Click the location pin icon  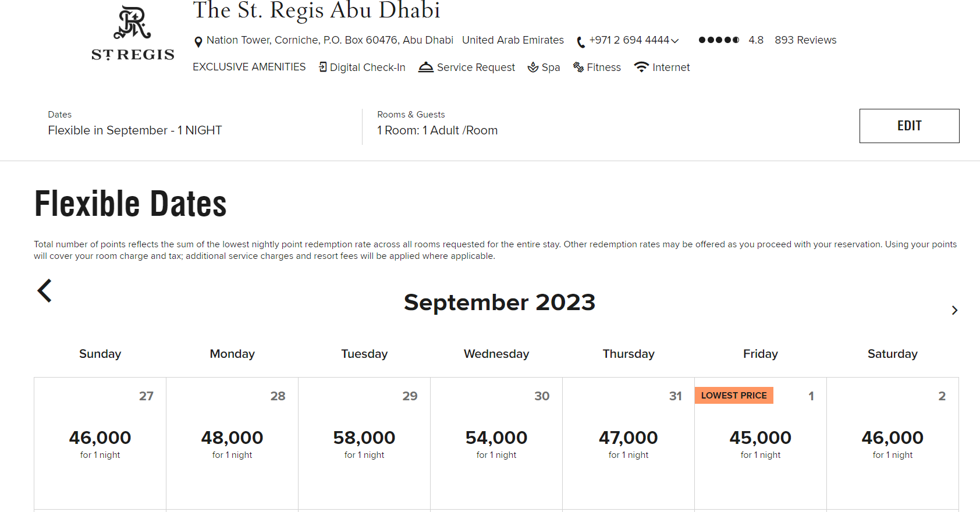198,41
